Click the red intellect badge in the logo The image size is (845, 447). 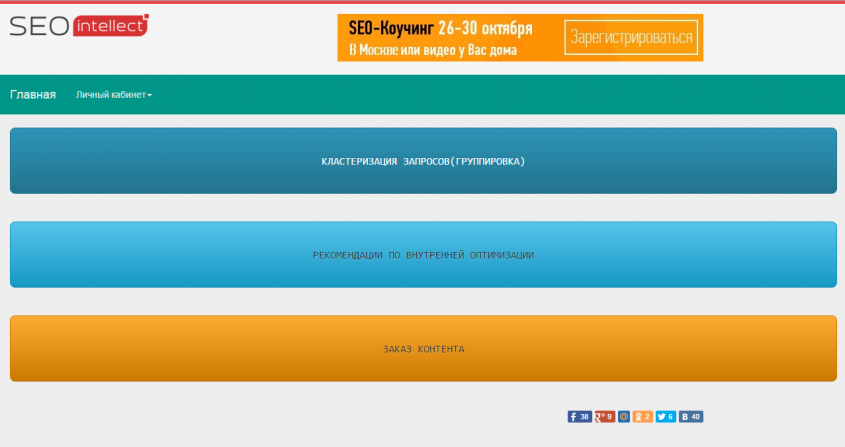110,26
